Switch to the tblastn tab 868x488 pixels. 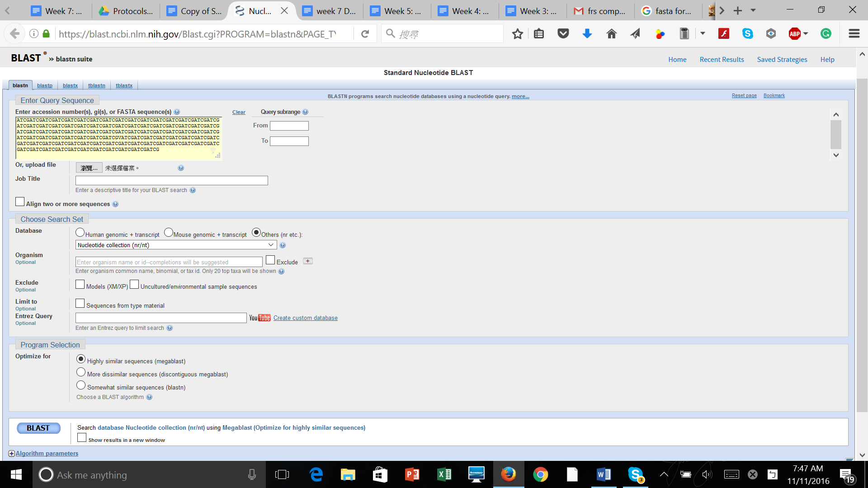97,85
